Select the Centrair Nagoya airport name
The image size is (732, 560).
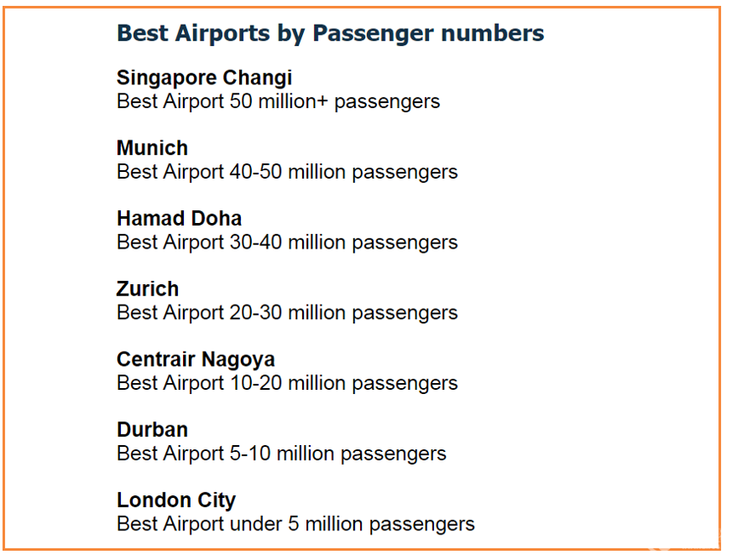click(196, 360)
